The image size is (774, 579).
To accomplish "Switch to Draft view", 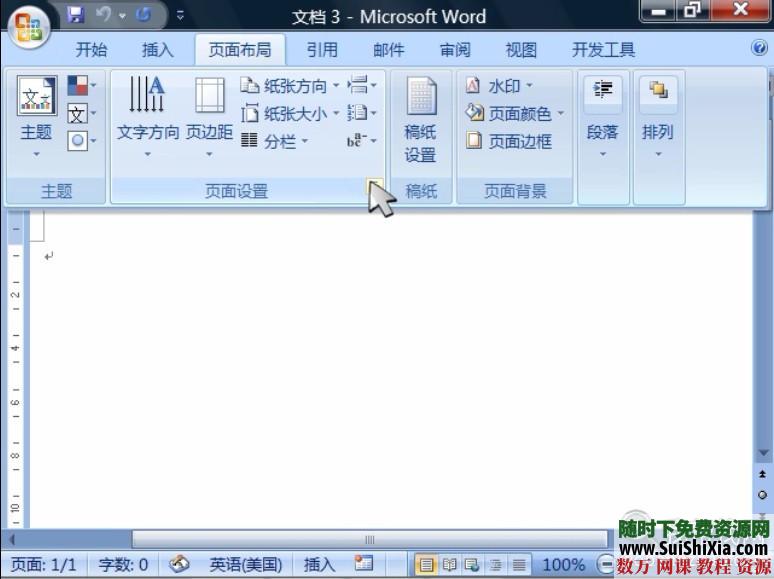I will tap(518, 564).
